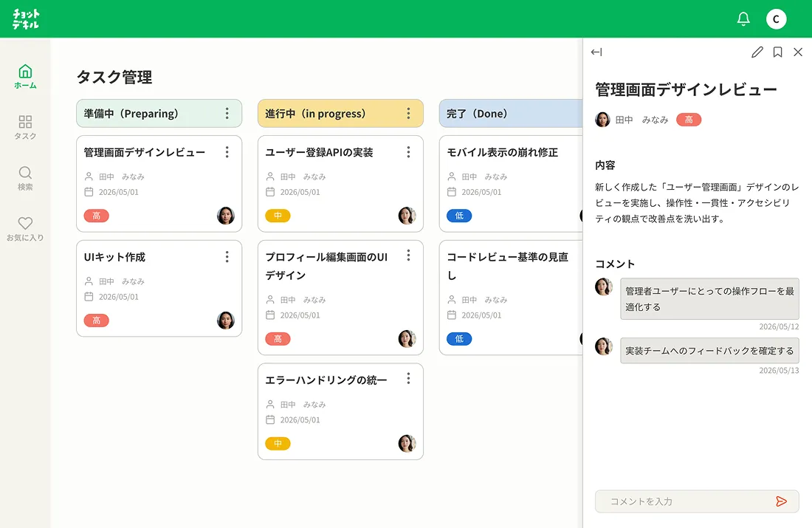This screenshot has height=528, width=812.
Task: Click assignee avatar on プロフィール編集画面 card
Action: (x=407, y=339)
